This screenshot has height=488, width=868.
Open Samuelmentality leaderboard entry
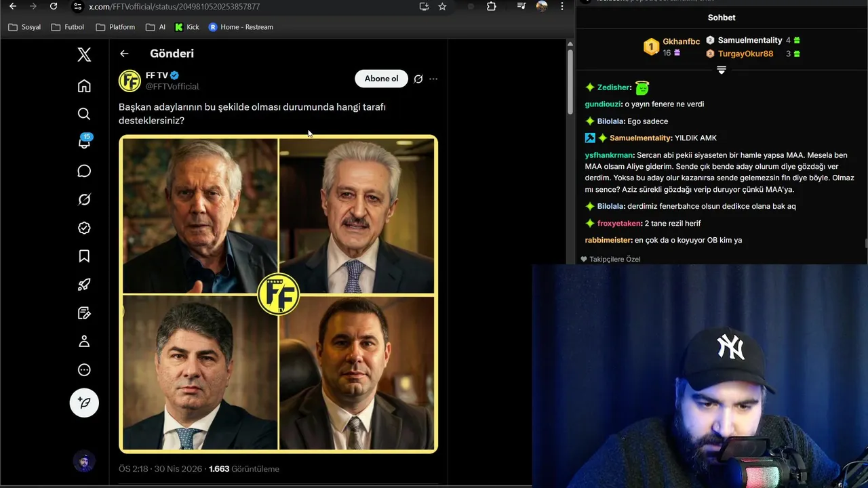tap(753, 40)
